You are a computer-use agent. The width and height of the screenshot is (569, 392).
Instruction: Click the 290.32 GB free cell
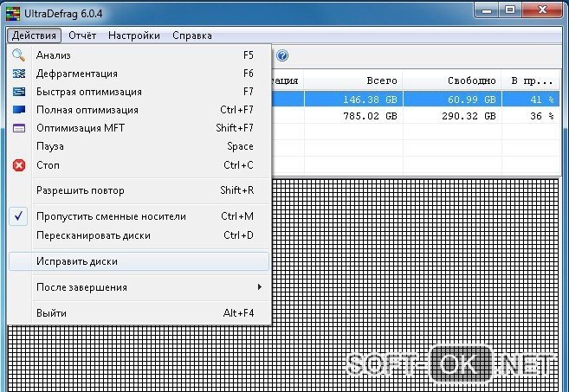click(452, 116)
